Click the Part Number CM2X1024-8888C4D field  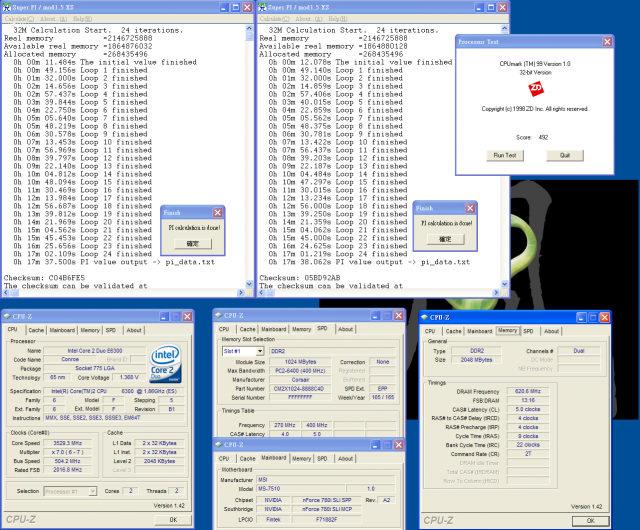[x=299, y=389]
